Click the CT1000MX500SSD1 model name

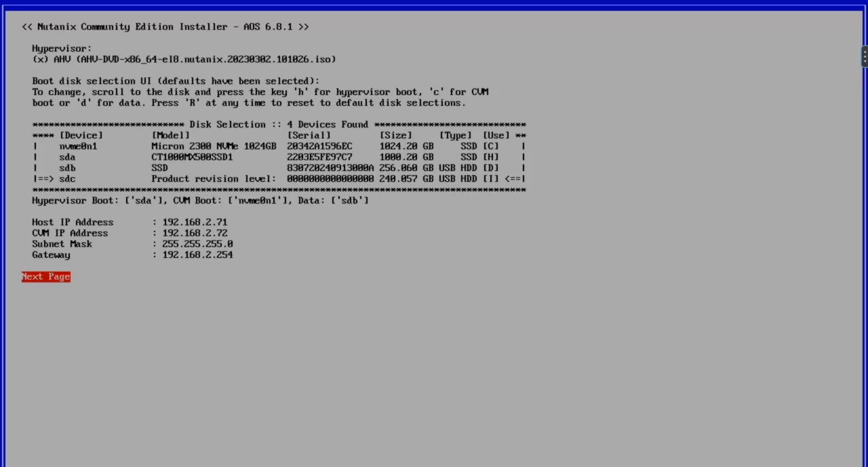(192, 157)
